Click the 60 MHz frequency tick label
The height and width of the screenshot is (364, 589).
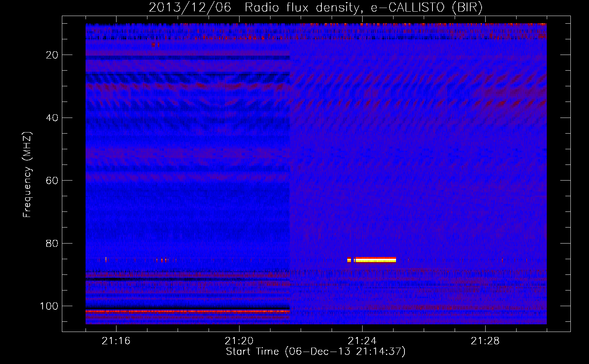pos(52,181)
